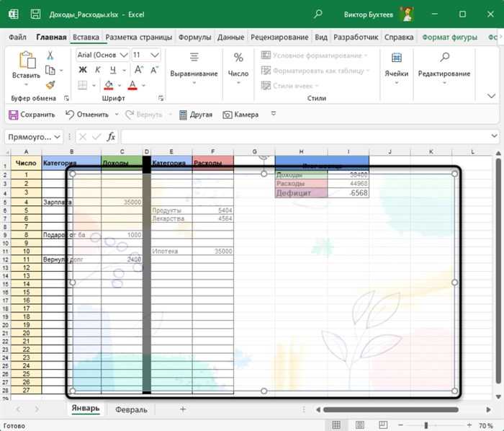Open the Камера camera tool
This screenshot has width=504, height=431.
(x=240, y=115)
